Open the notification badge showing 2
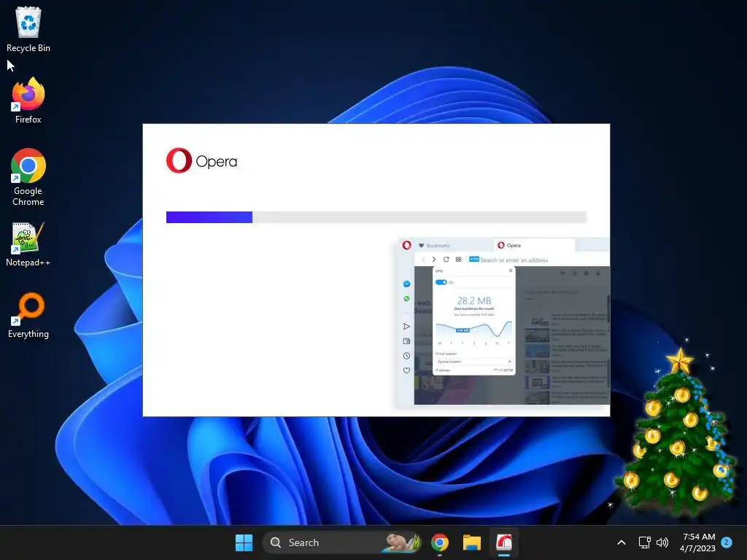The height and width of the screenshot is (560, 747). 727,542
